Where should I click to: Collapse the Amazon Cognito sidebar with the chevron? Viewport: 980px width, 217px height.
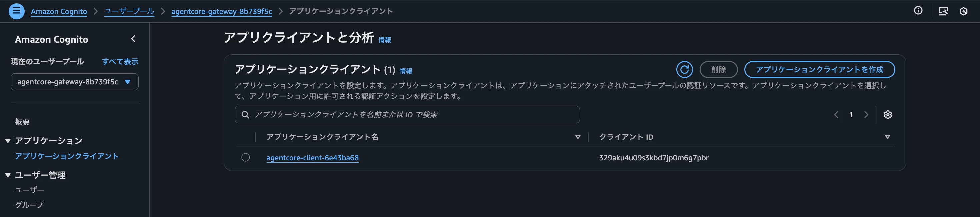(133, 38)
